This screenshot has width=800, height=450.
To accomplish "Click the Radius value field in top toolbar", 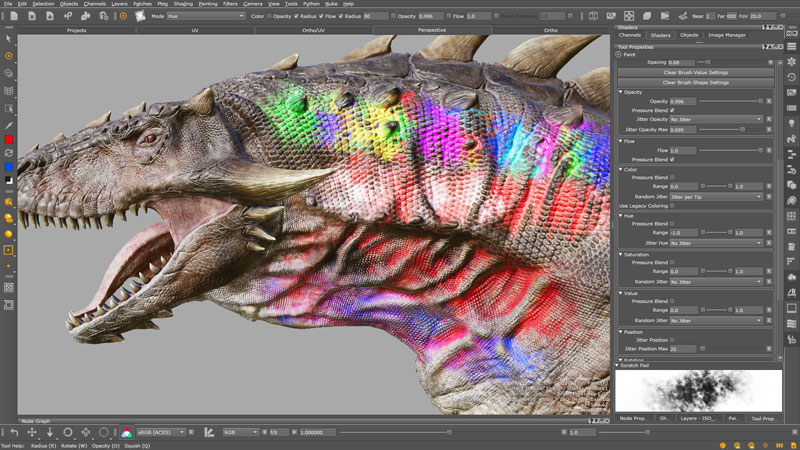I will (374, 16).
